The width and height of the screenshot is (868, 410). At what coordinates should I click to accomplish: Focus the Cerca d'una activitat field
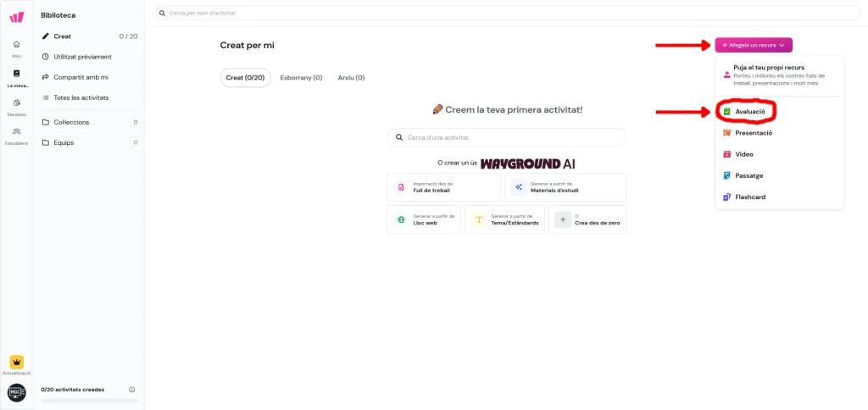(x=506, y=137)
